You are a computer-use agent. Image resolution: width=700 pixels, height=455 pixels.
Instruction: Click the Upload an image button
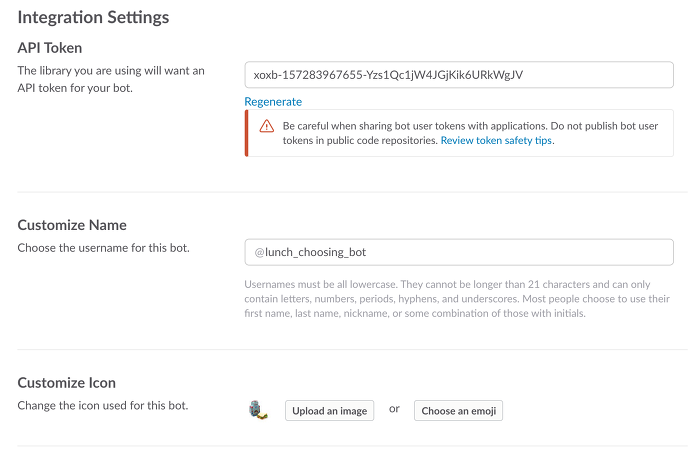[329, 411]
